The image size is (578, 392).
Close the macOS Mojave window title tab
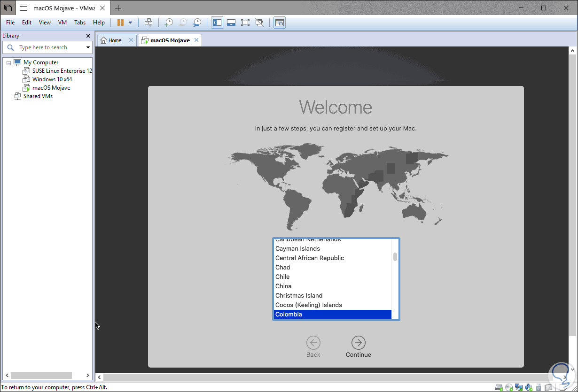pyautogui.click(x=102, y=8)
